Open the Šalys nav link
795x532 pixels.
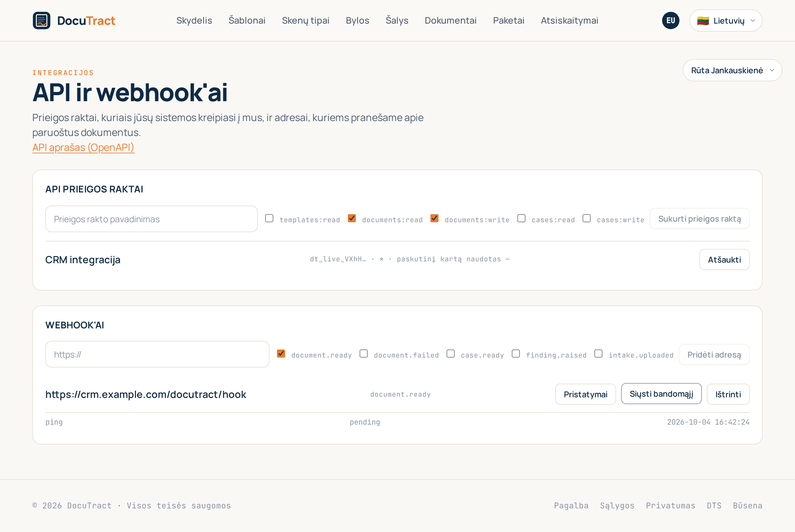coord(397,20)
